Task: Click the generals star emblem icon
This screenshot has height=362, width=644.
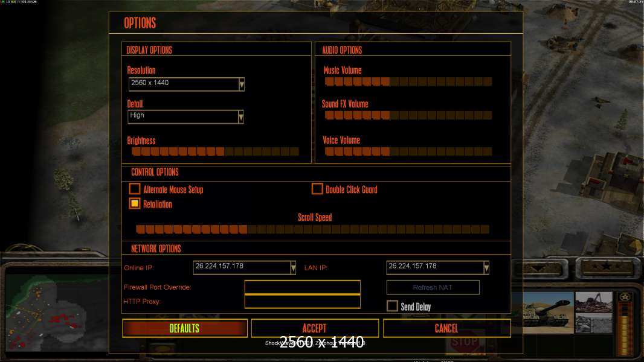Action: (625, 297)
